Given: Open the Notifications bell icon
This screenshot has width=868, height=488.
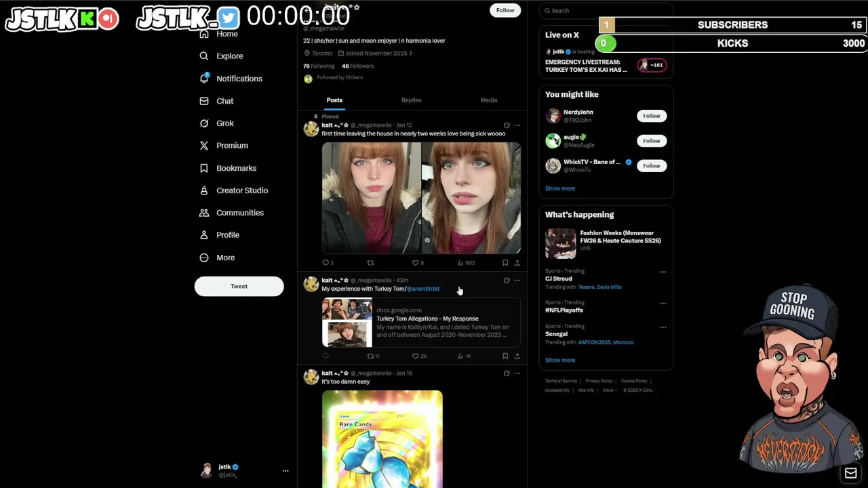Looking at the screenshot, I should click(x=204, y=79).
